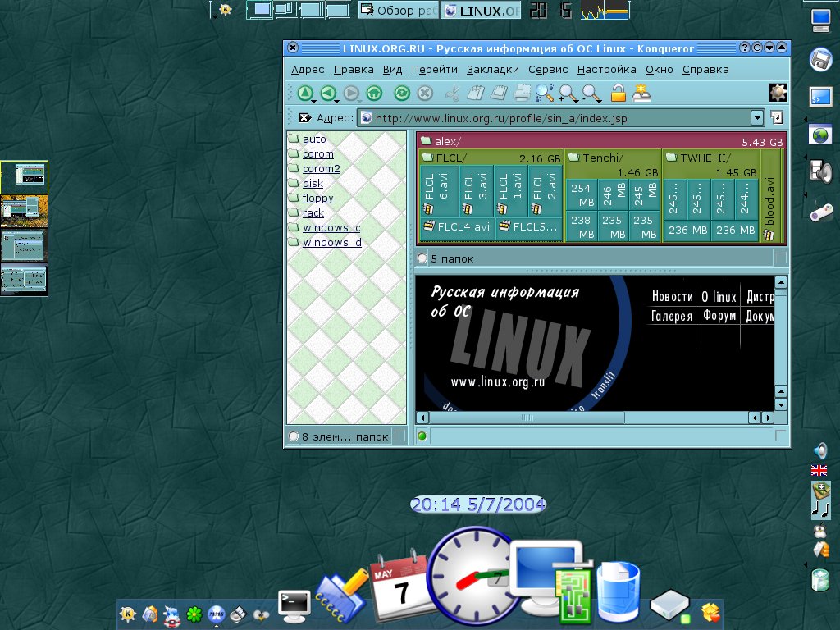Go back with the green Back arrow

[328, 94]
